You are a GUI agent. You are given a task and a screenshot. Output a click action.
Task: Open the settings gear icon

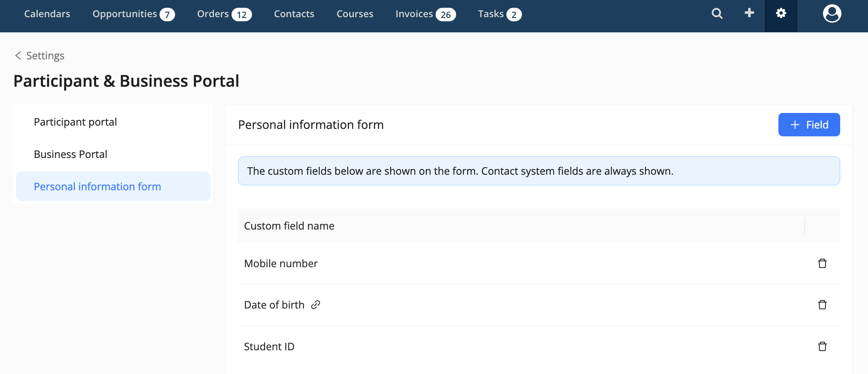point(781,14)
